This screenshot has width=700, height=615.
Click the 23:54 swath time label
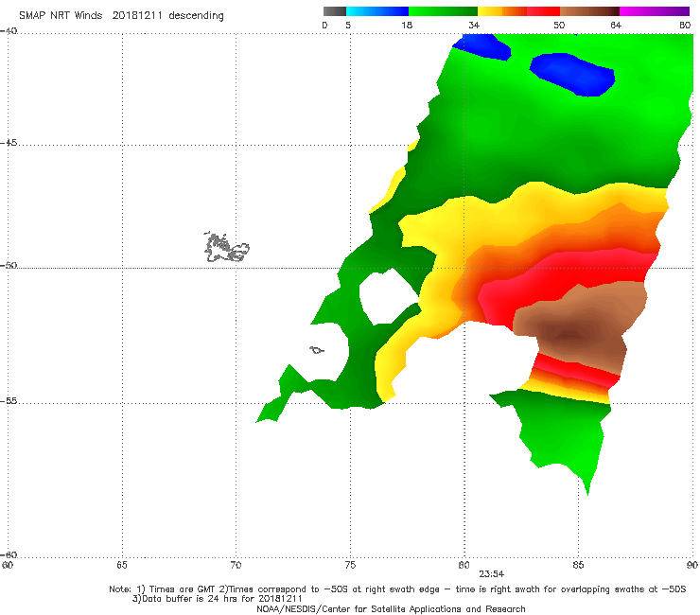tap(492, 574)
